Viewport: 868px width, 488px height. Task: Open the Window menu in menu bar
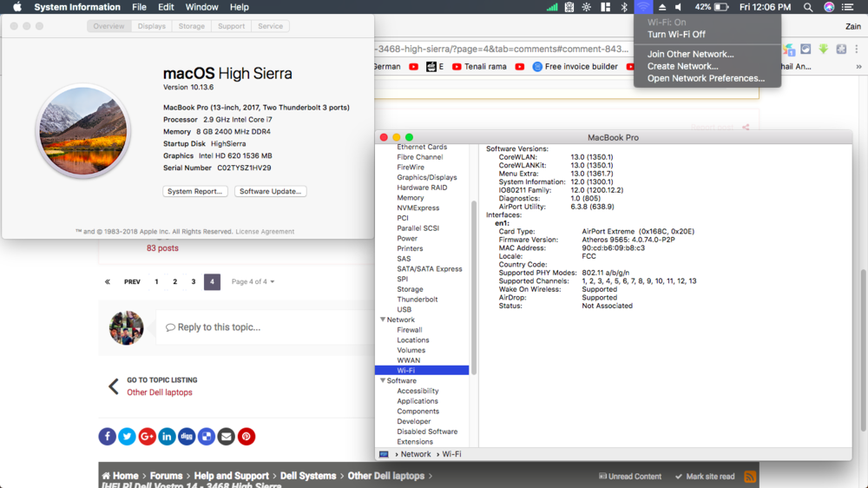[x=201, y=7]
